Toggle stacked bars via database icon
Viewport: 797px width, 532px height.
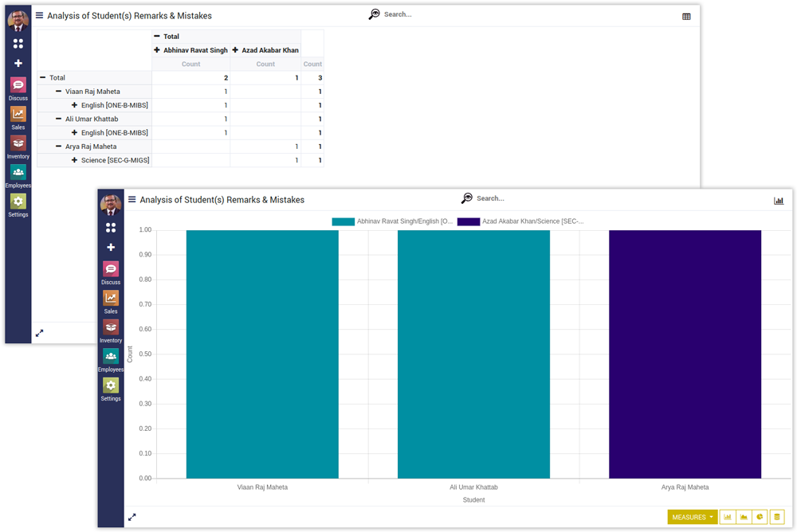tap(777, 517)
